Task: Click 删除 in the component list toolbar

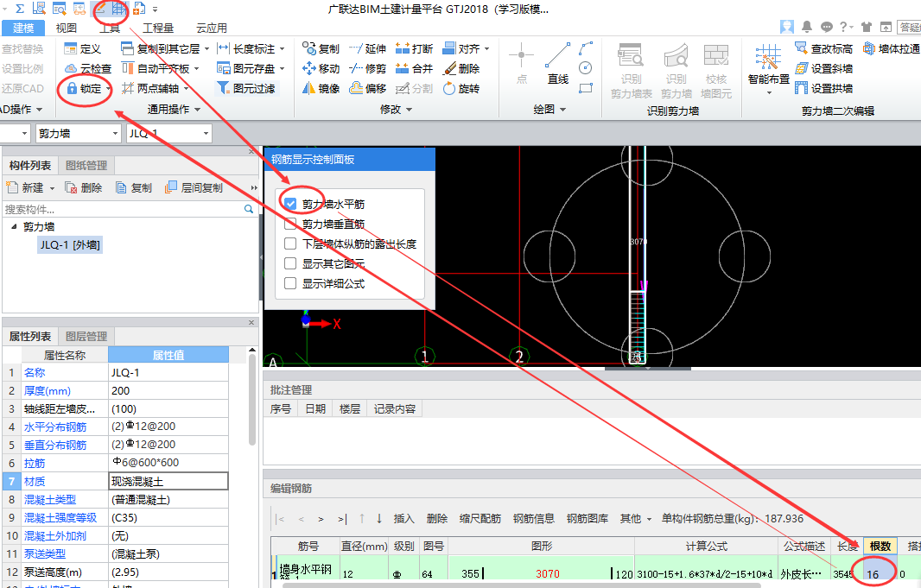Action: pos(84,187)
